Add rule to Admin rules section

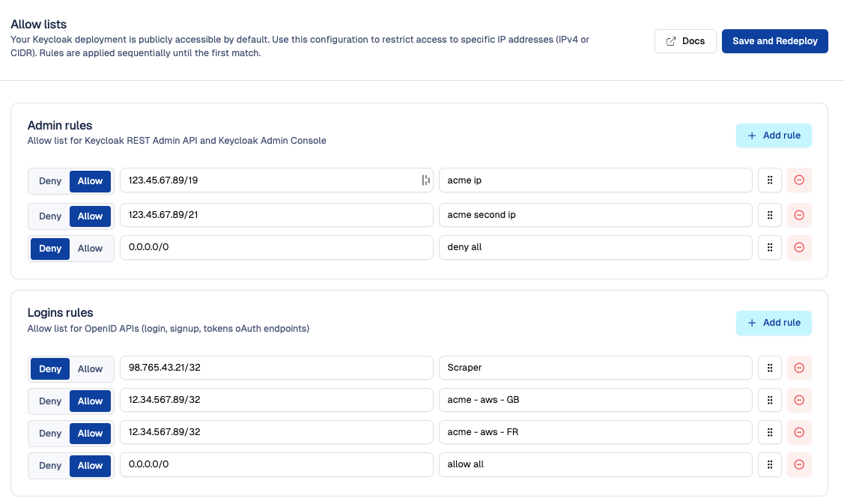coord(774,136)
